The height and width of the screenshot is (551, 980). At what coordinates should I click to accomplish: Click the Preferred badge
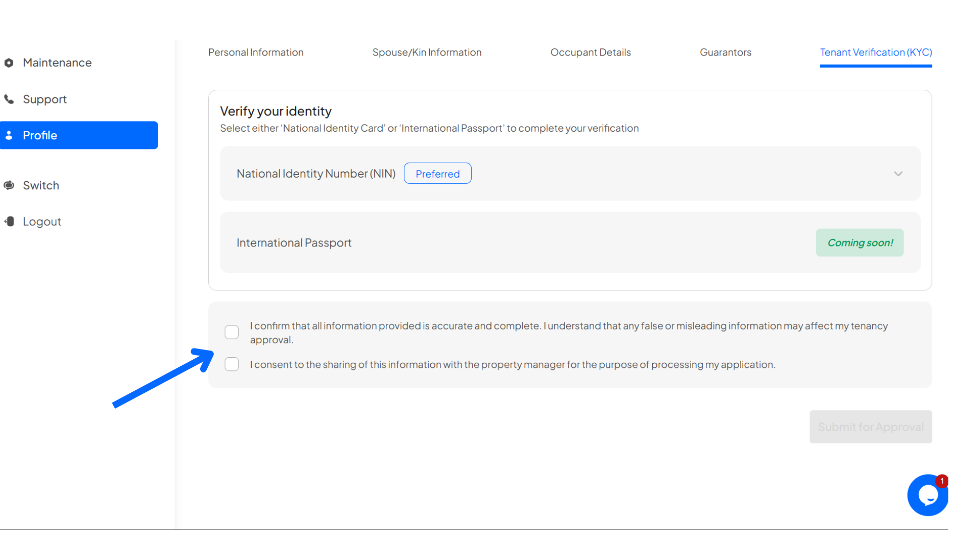pyautogui.click(x=437, y=174)
